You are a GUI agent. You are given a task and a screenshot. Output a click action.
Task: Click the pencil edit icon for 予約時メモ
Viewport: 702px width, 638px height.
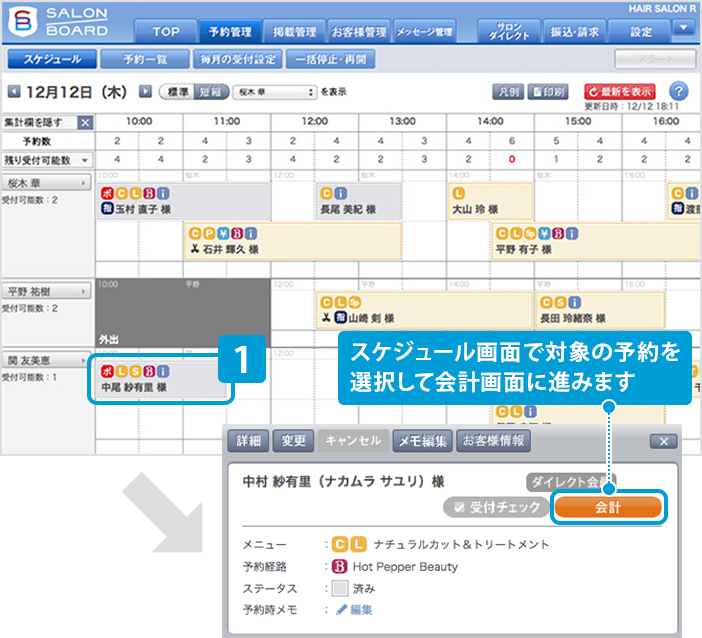click(x=342, y=610)
